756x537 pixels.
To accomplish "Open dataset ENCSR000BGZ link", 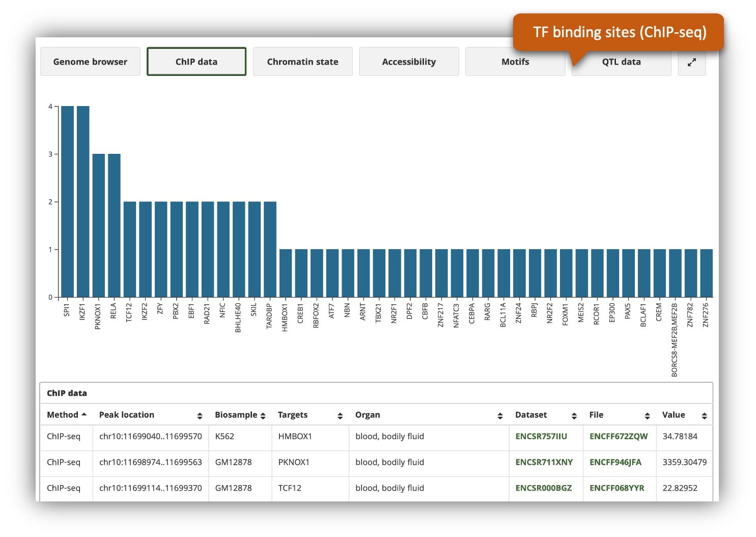I will pyautogui.click(x=543, y=488).
